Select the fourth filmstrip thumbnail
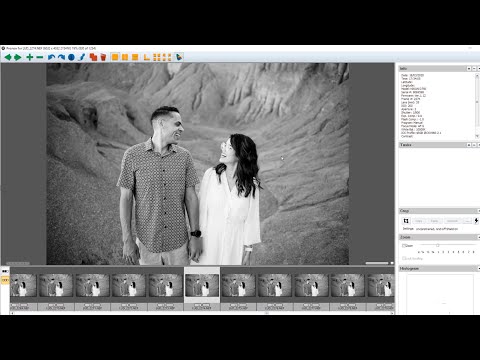 point(129,286)
